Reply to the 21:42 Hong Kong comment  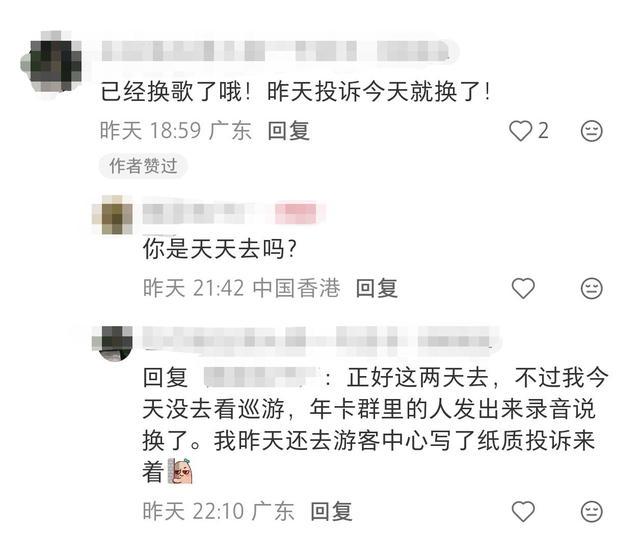(376, 288)
